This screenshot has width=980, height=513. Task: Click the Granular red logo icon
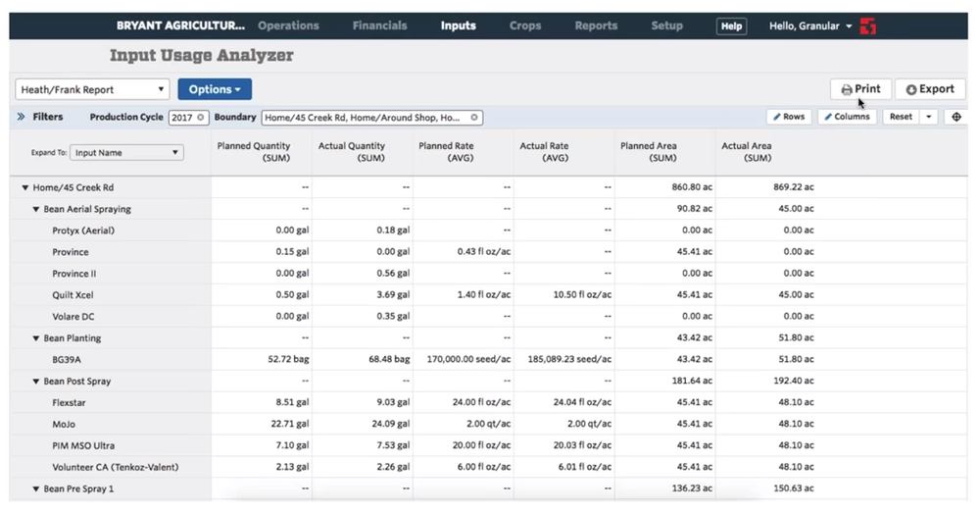coord(867,26)
